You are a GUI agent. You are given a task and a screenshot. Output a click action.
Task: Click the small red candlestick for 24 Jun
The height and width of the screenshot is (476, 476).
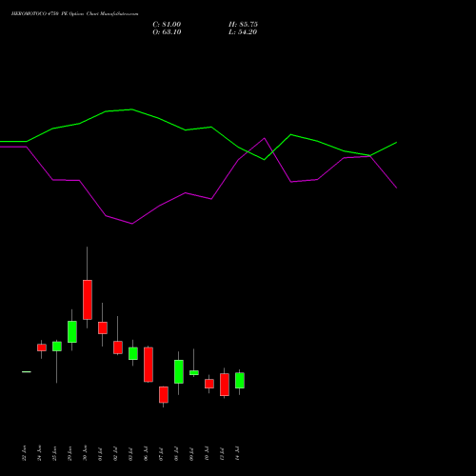(42, 347)
